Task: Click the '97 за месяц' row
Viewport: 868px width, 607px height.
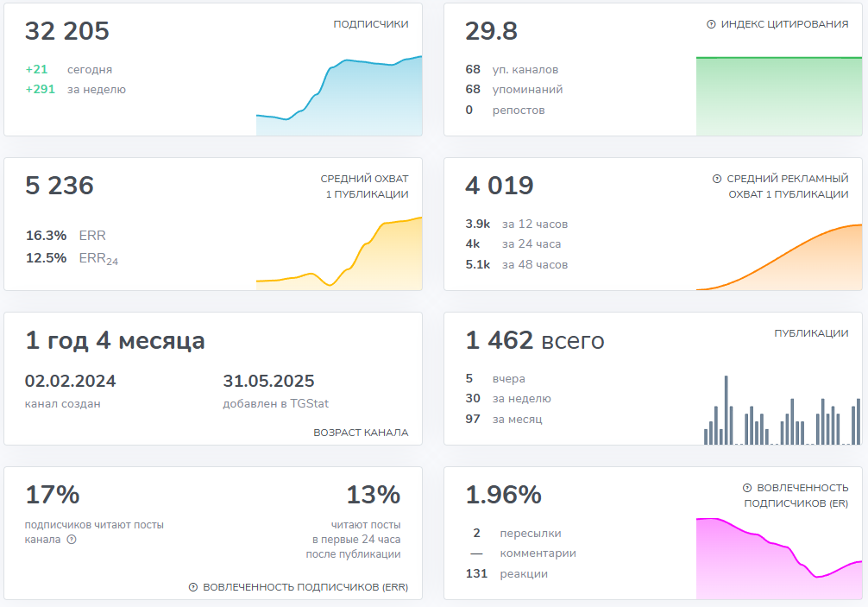Action: pyautogui.click(x=504, y=419)
